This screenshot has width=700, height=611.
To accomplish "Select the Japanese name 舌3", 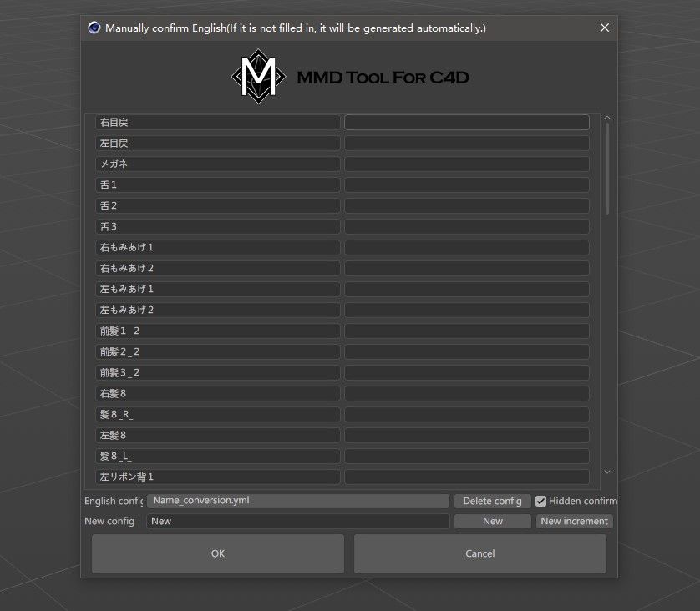I will click(x=218, y=226).
